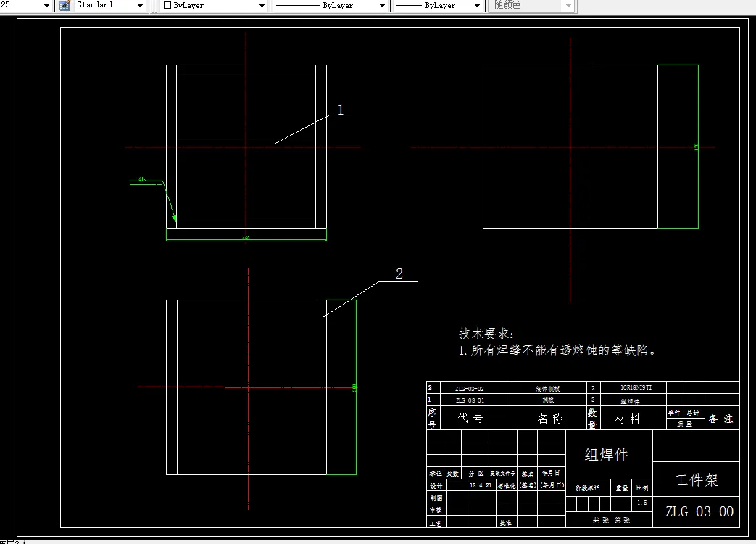Select the 批准 cell text

coord(505,523)
